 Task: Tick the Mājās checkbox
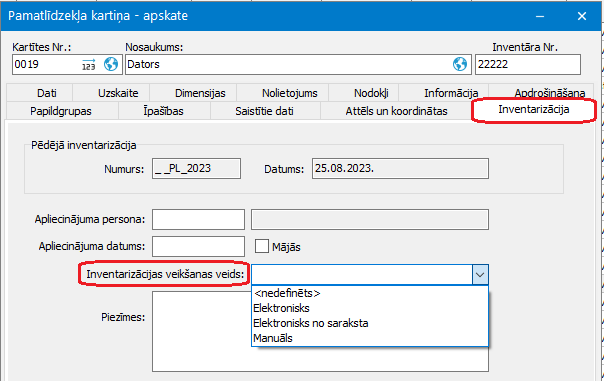tap(262, 246)
